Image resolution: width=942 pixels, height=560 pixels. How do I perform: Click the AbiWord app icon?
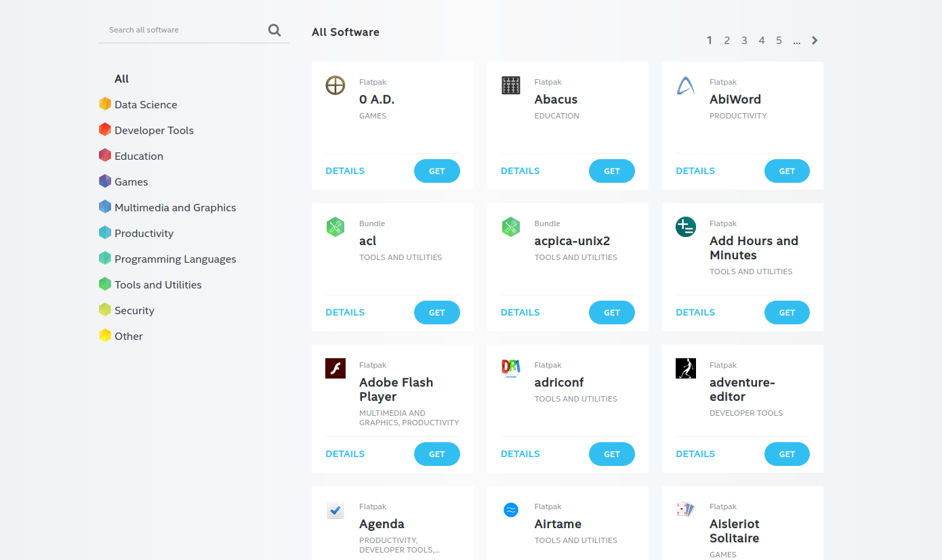(686, 85)
